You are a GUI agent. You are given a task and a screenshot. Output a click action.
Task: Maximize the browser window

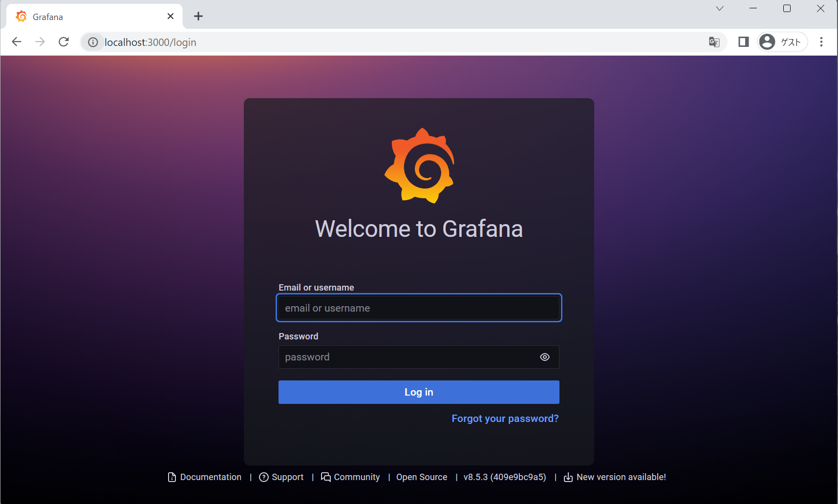click(x=787, y=8)
